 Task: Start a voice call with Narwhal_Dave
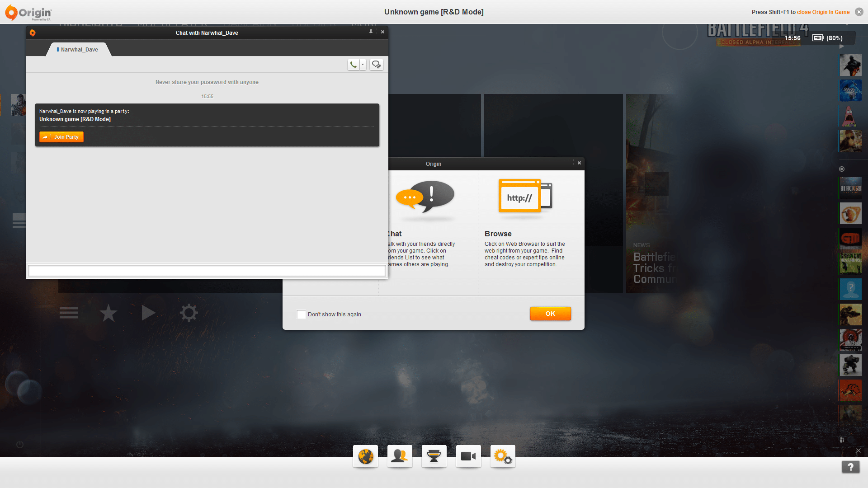click(354, 65)
